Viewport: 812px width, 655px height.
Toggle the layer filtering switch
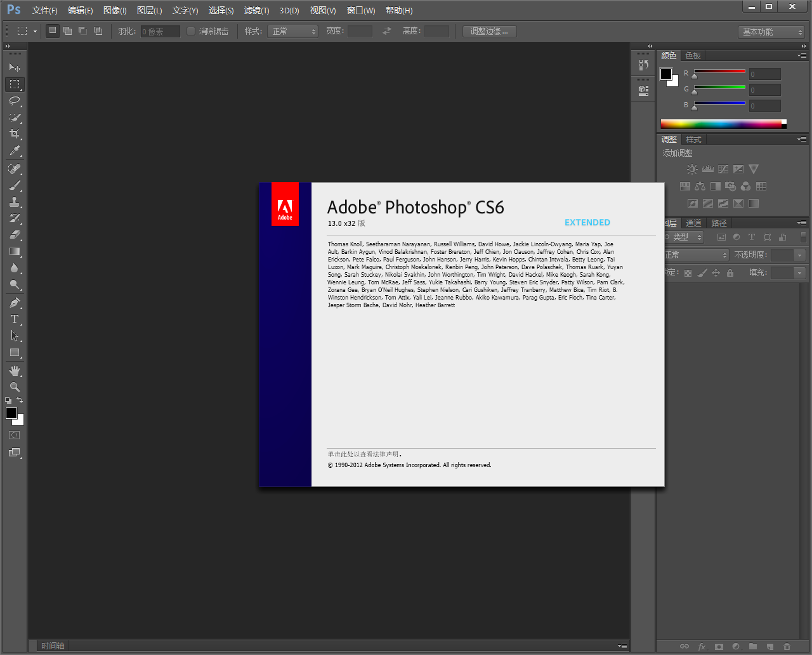point(804,237)
